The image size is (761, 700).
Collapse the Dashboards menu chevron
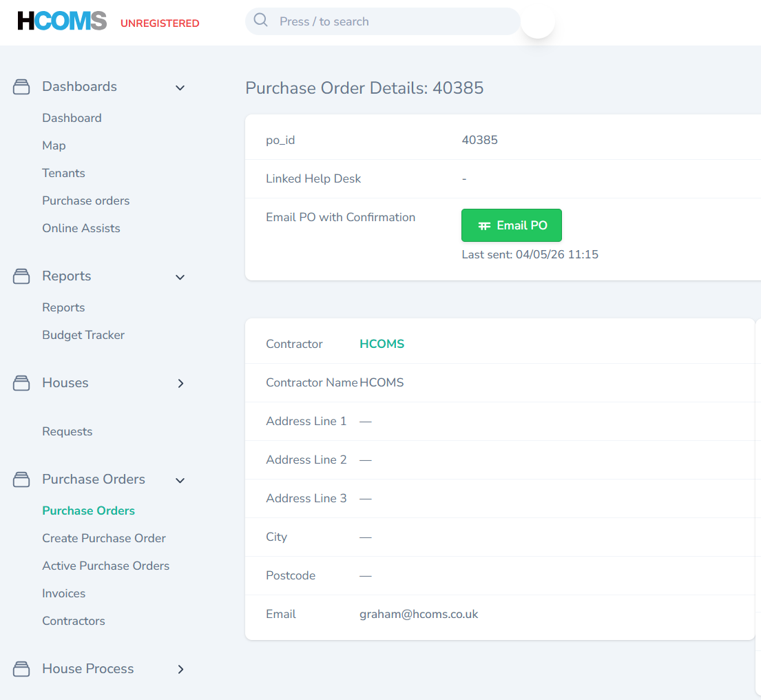180,88
